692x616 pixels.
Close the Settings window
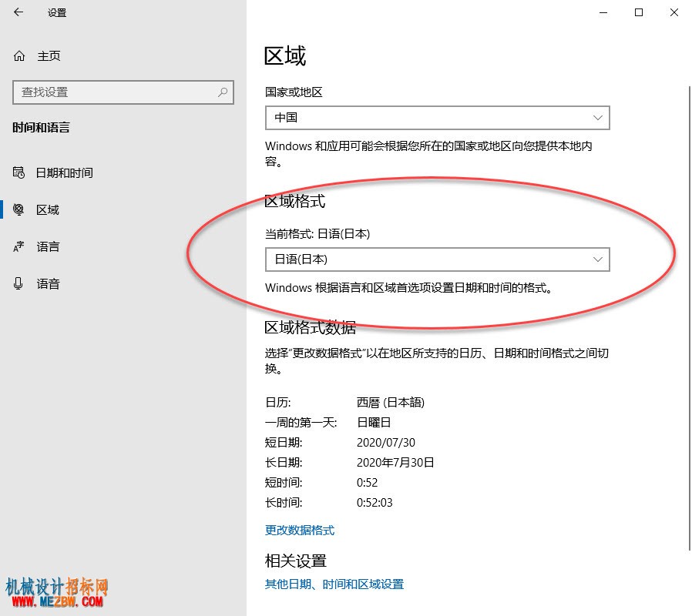tap(674, 12)
